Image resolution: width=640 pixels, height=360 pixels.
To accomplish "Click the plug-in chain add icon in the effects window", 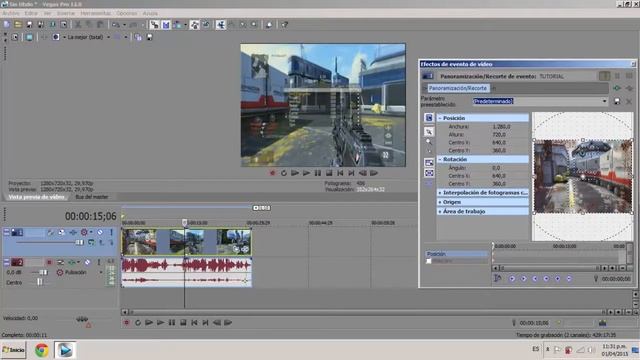I will [x=617, y=88].
